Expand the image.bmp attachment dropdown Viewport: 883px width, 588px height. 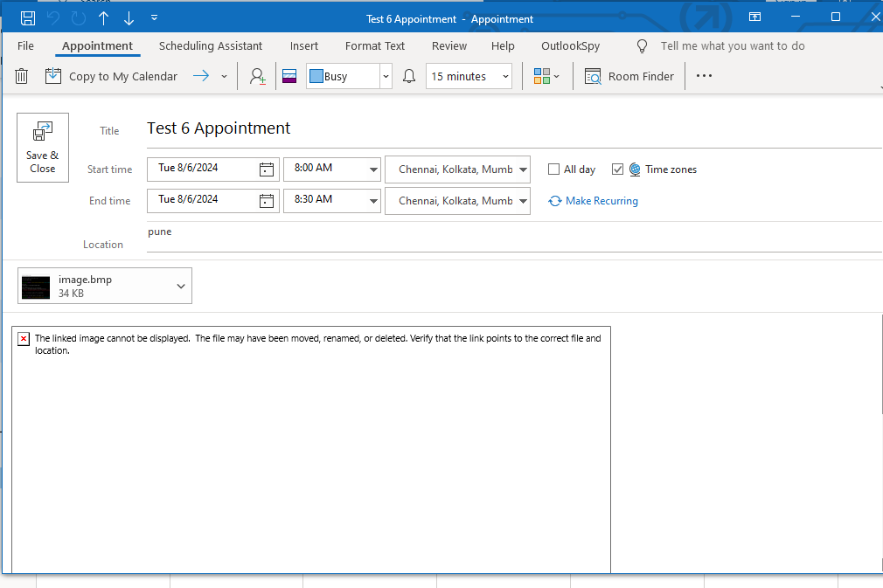pyautogui.click(x=179, y=286)
